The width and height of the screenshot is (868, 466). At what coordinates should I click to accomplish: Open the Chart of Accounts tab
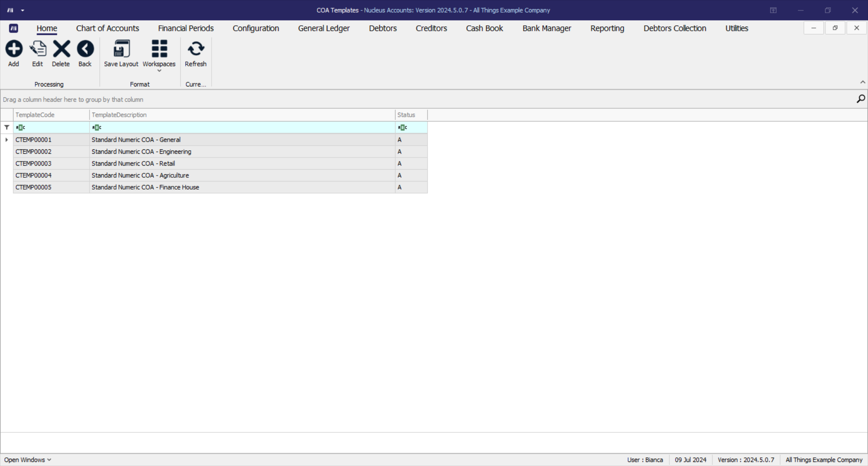(x=108, y=29)
